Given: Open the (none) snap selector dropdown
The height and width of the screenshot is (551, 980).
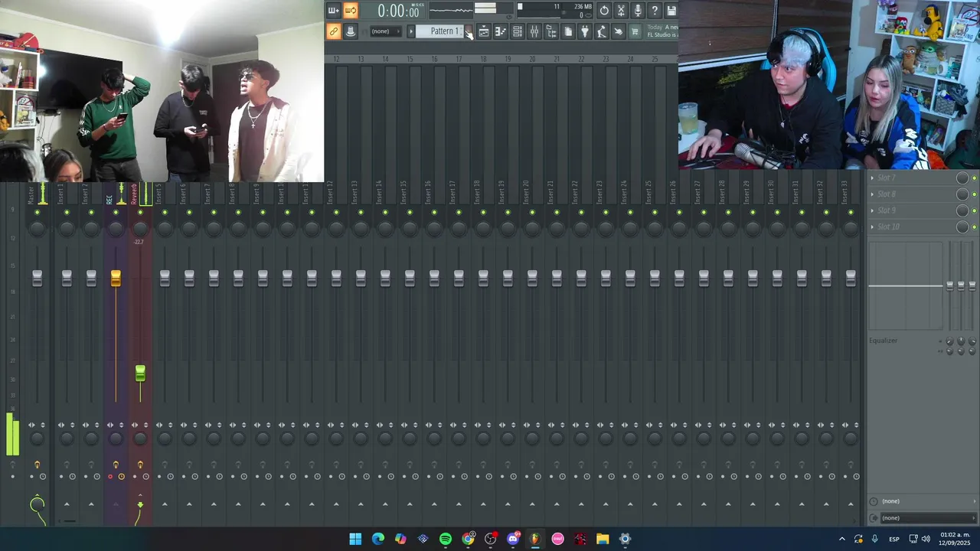Looking at the screenshot, I should [385, 31].
